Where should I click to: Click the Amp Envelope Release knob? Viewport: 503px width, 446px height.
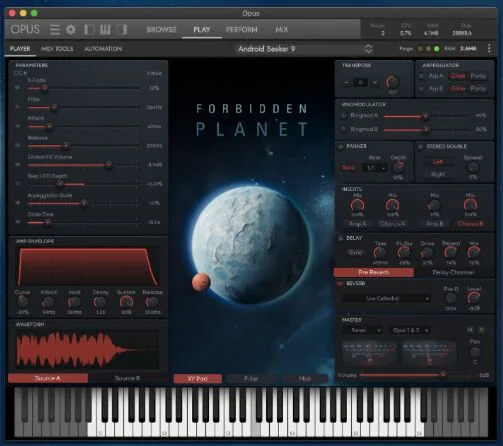click(x=152, y=302)
